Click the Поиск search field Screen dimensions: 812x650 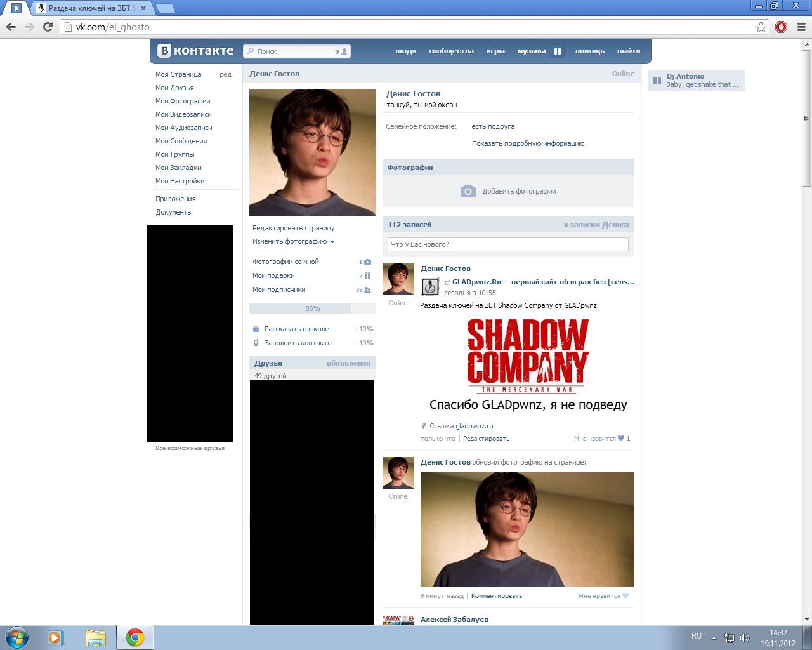pos(296,51)
